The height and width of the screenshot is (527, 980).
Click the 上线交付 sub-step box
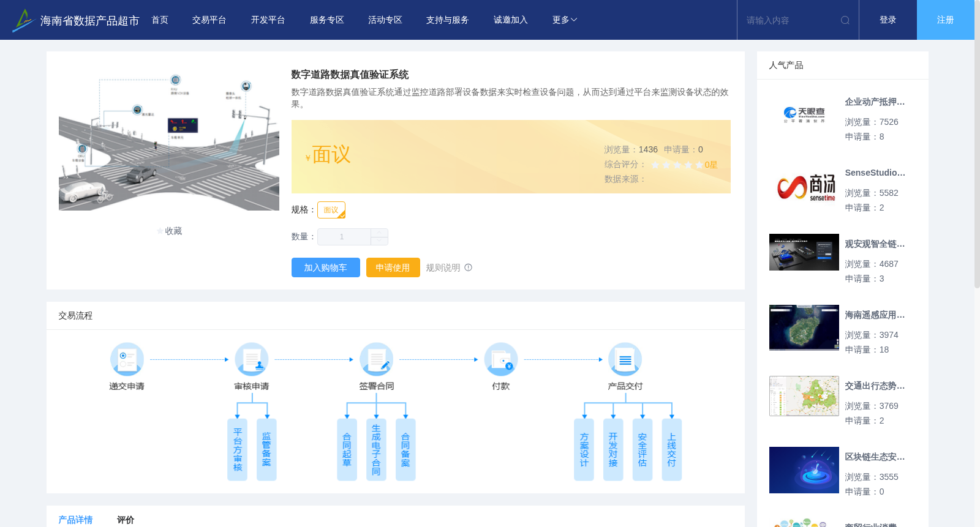pos(672,449)
